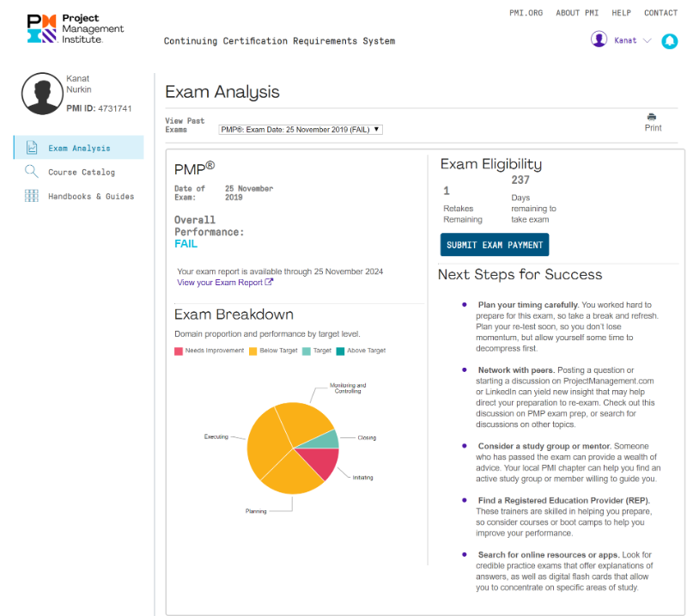Image resolution: width=687 pixels, height=616 pixels.
Task: Expand the Kanat account menu chevron
Action: pos(647,40)
